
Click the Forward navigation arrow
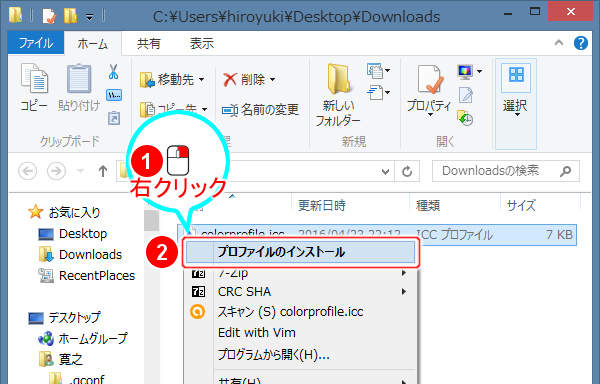56,171
